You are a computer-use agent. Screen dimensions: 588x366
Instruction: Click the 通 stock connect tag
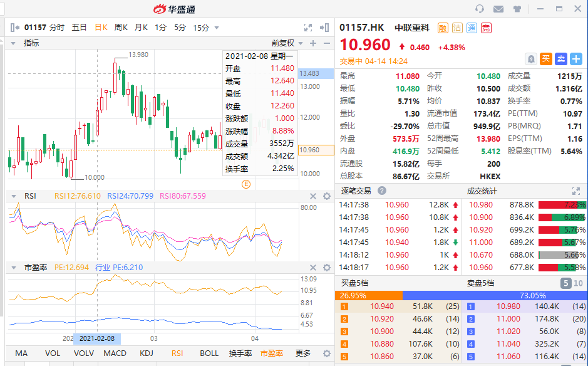(x=472, y=28)
